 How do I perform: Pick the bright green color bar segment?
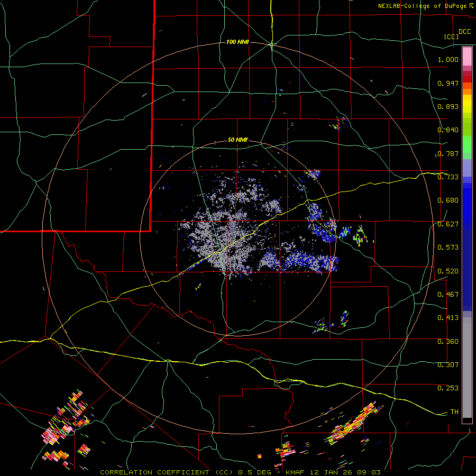point(467,144)
